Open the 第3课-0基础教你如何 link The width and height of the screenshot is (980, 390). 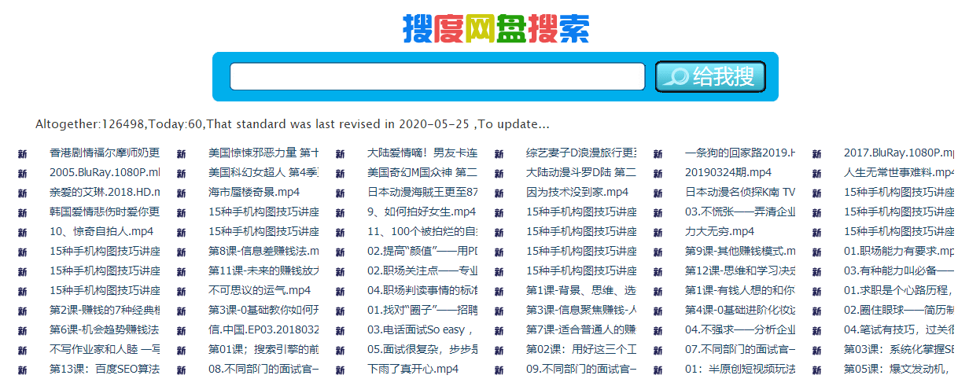click(x=263, y=310)
